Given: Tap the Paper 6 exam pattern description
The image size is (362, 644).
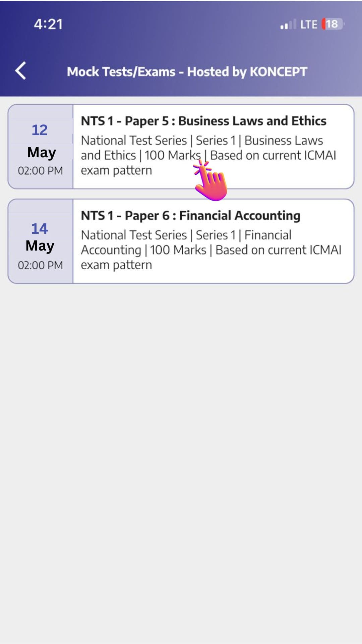Looking at the screenshot, I should (x=210, y=250).
